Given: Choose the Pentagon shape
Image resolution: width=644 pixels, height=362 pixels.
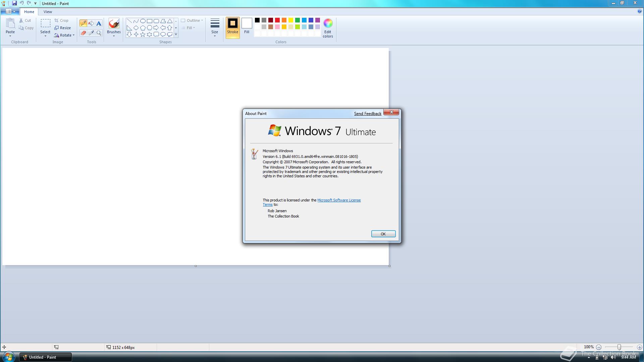Looking at the screenshot, I should [143, 28].
